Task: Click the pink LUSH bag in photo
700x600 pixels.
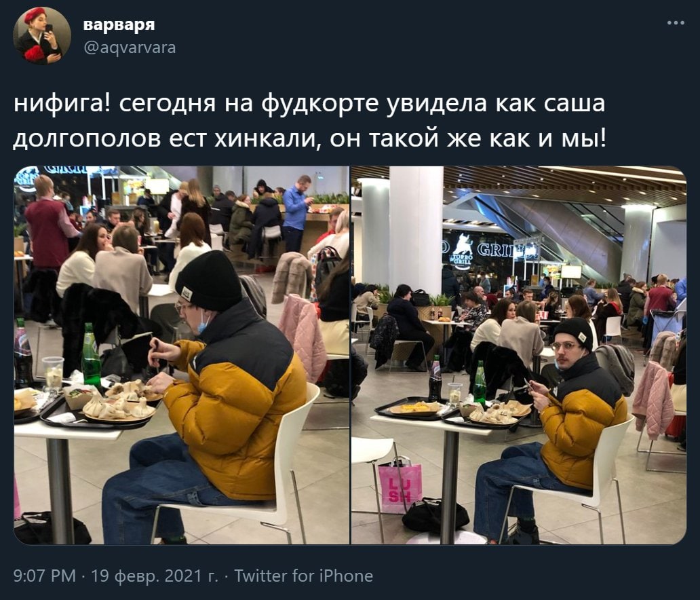Action: point(400,485)
